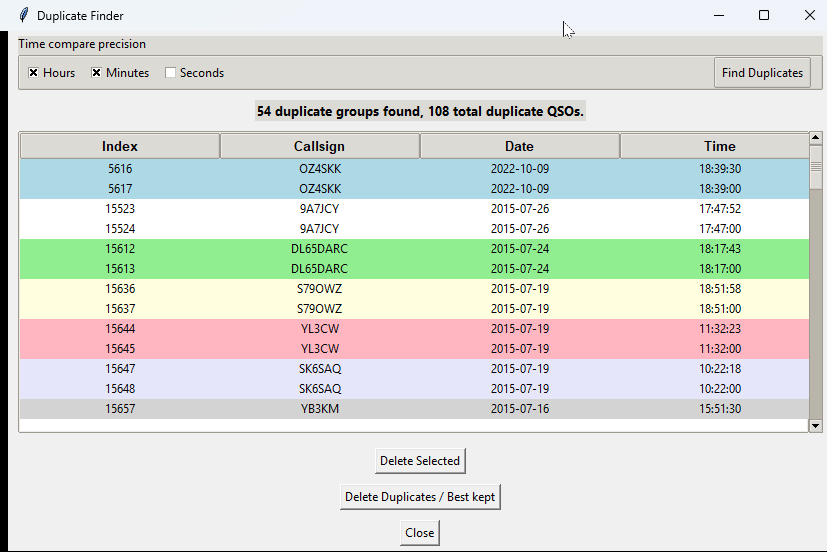Screen dimensions: 827x552
Task: Click the feather app icon in title bar
Action: coord(24,15)
